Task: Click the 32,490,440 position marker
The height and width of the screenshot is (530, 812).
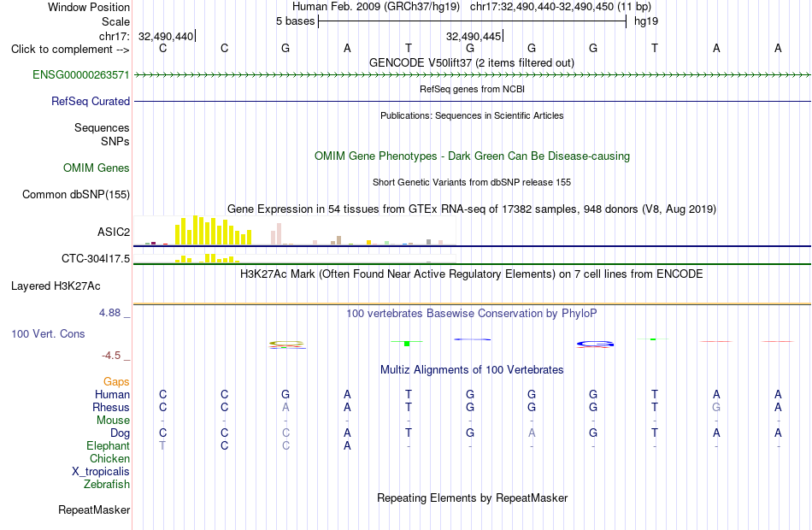Action: click(166, 36)
